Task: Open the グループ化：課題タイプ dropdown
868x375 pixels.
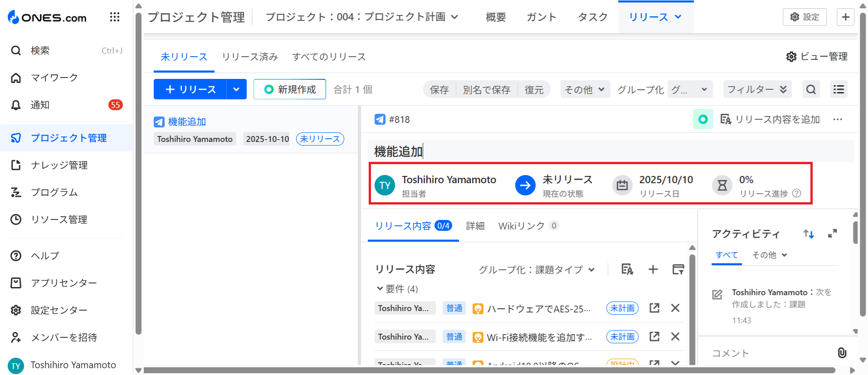Action: (x=536, y=270)
